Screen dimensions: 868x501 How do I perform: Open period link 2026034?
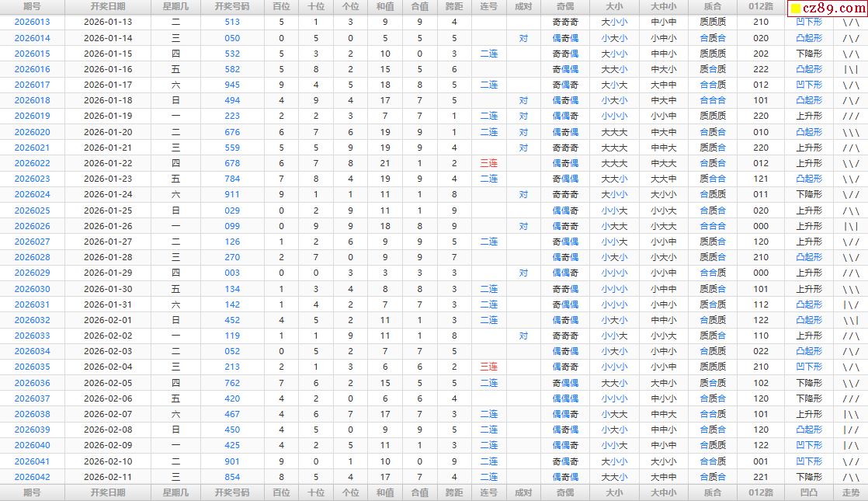click(x=32, y=352)
